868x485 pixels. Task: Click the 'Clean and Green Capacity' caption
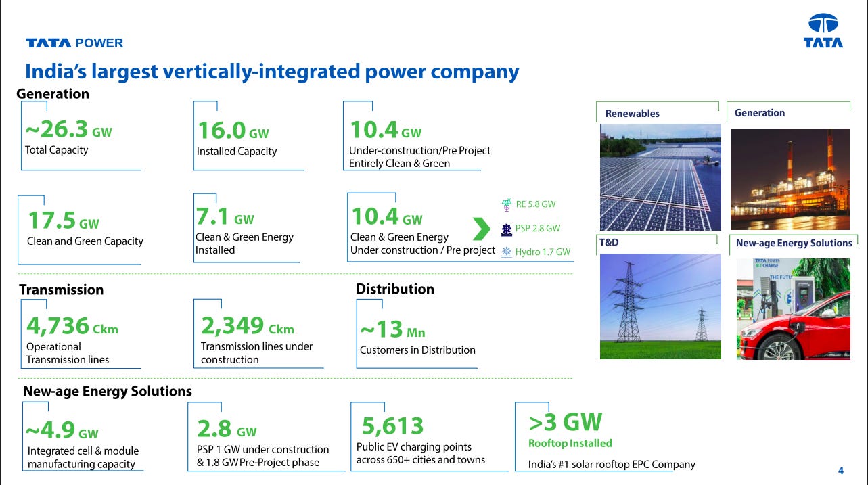click(85, 241)
